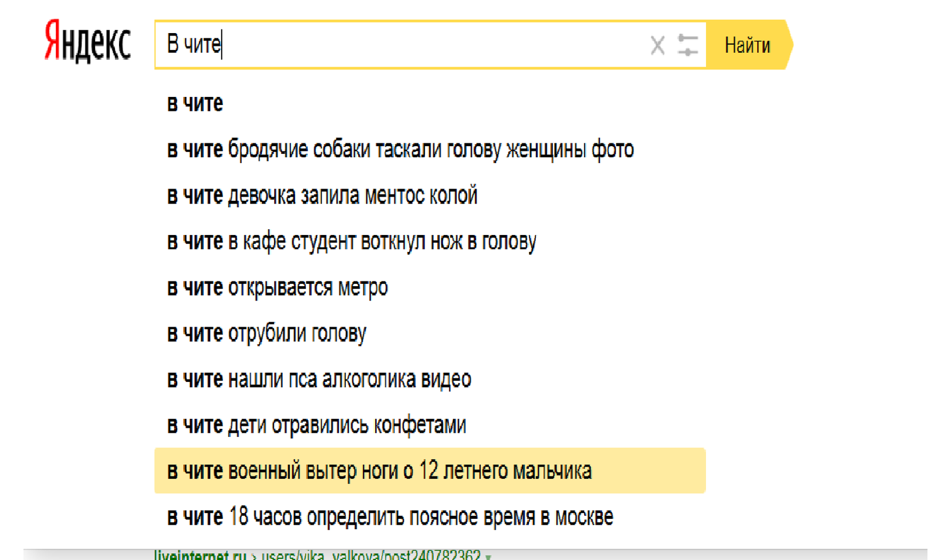Select suggestion 'девочка запила ментос колой'
Screen dimensions: 929x560
pyautogui.click(x=322, y=196)
